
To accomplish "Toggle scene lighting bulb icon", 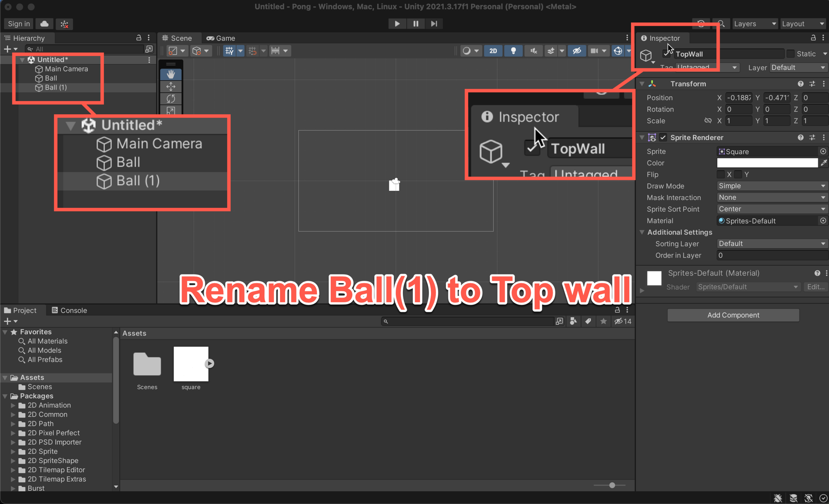I will tap(513, 51).
